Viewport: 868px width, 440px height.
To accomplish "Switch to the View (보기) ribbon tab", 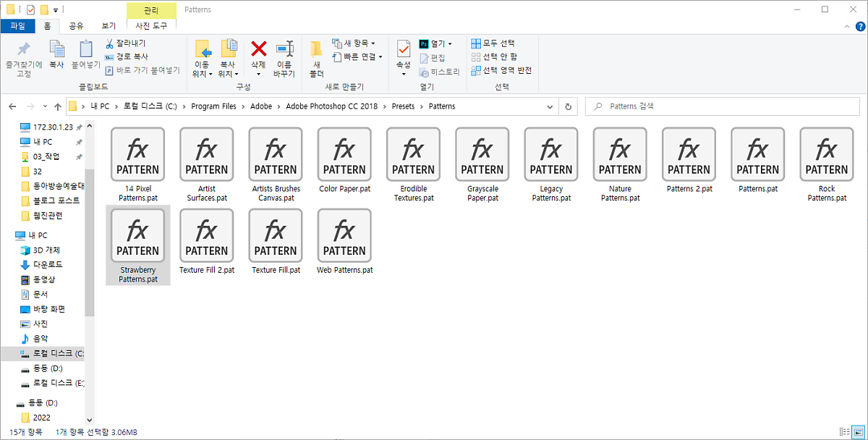I will point(109,26).
